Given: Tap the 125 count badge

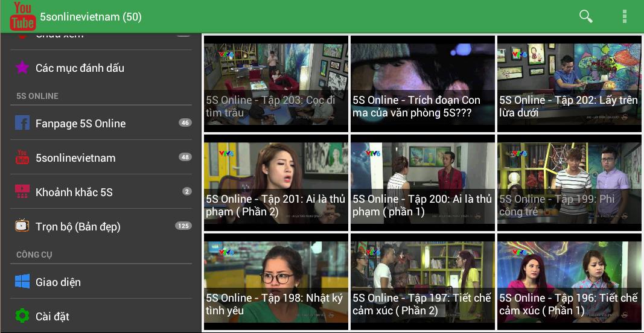Looking at the screenshot, I should click(183, 226).
